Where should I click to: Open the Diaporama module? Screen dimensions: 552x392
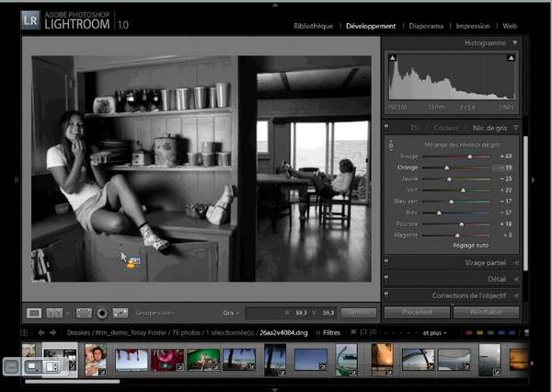tap(426, 26)
